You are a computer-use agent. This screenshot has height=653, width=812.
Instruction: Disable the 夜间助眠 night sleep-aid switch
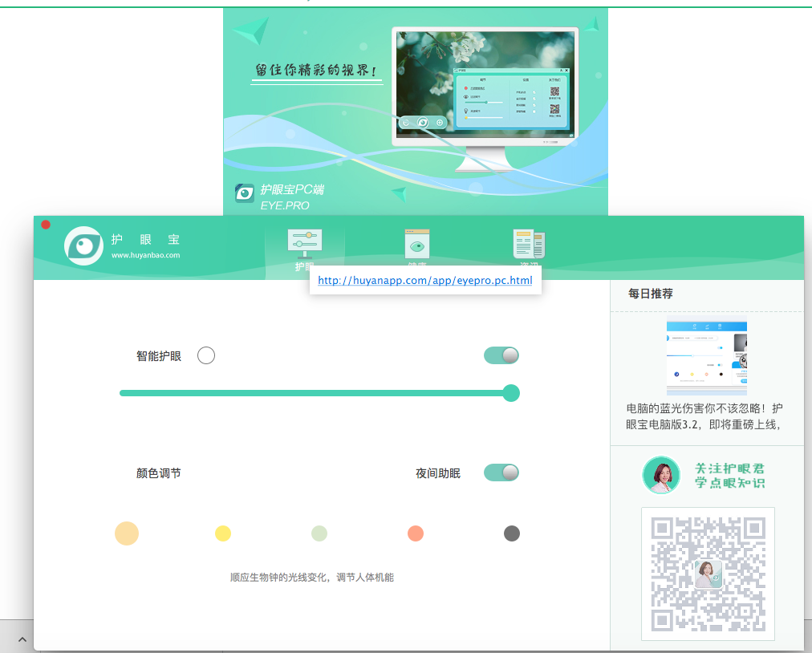pyautogui.click(x=500, y=473)
